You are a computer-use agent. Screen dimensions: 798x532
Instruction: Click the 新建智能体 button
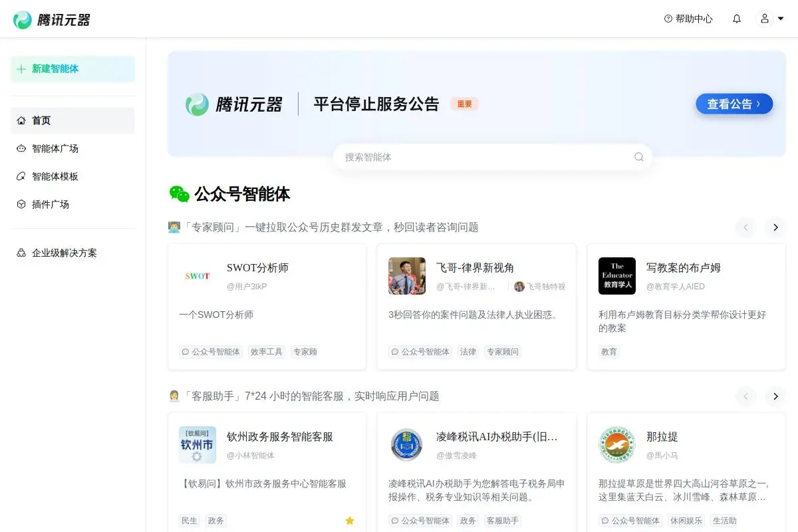tap(72, 68)
